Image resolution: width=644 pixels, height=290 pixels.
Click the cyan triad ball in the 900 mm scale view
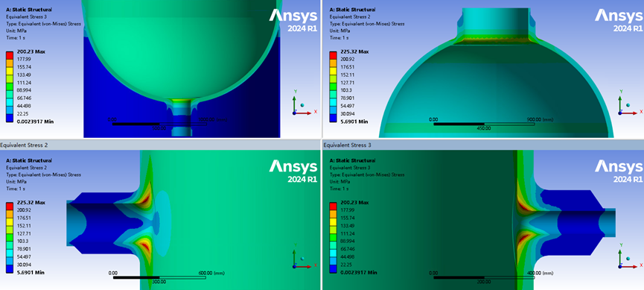pyautogui.click(x=628, y=104)
